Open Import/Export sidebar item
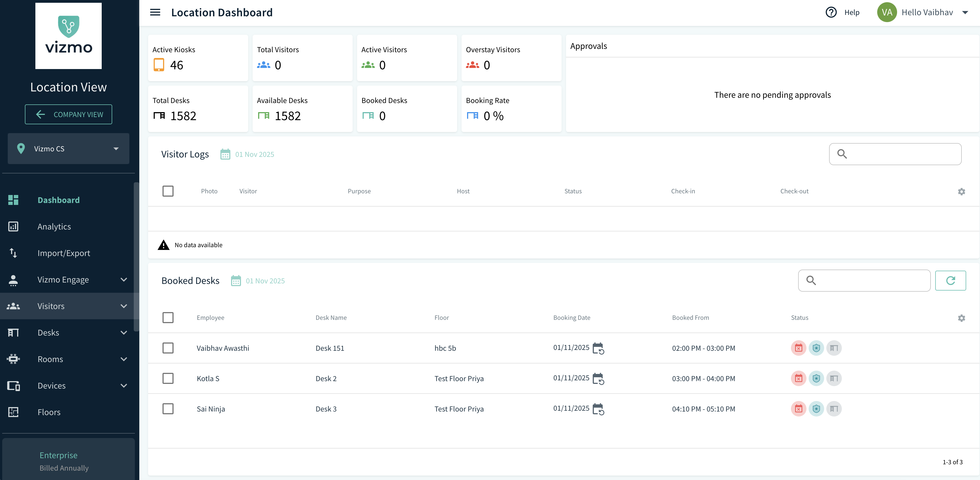 (64, 253)
